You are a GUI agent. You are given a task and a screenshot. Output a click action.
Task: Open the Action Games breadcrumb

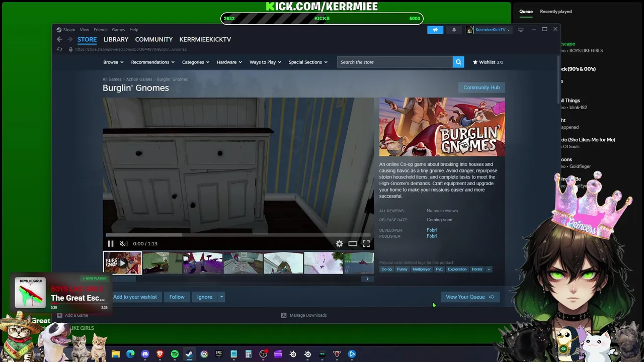(x=139, y=79)
